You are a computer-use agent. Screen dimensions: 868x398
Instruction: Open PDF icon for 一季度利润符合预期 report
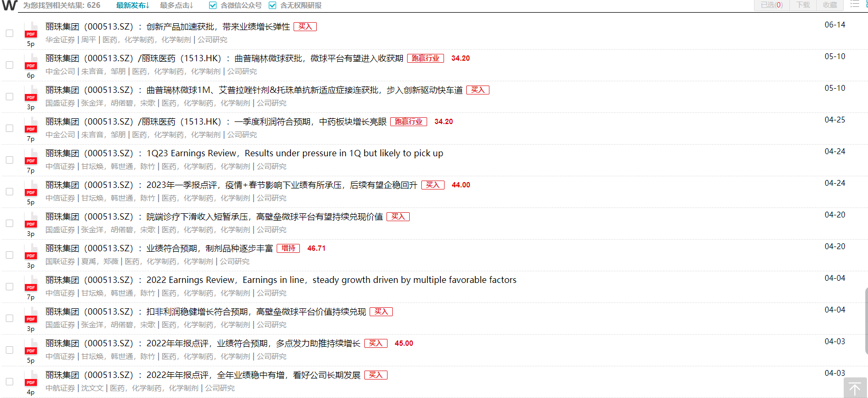[x=31, y=125]
